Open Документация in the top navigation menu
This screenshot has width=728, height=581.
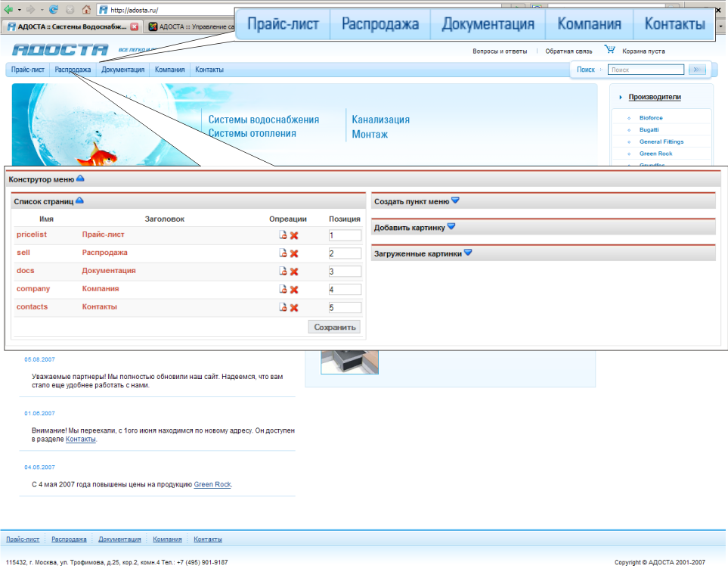pyautogui.click(x=122, y=70)
